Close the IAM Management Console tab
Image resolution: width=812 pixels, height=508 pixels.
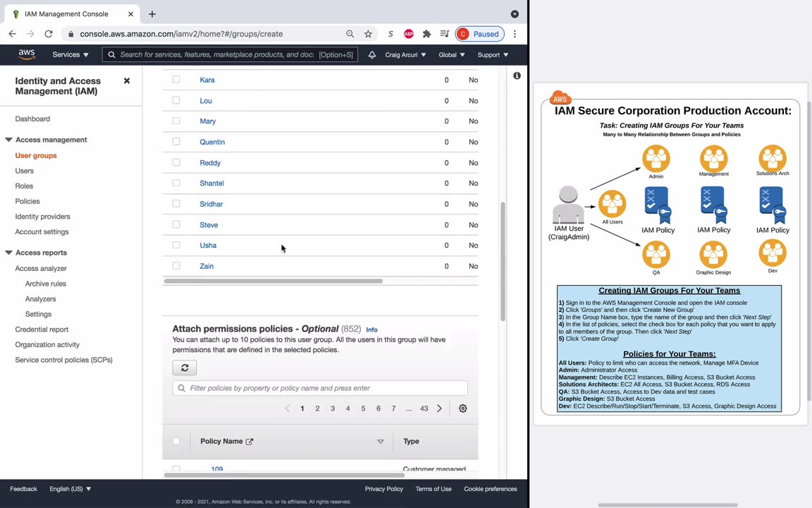click(x=130, y=14)
